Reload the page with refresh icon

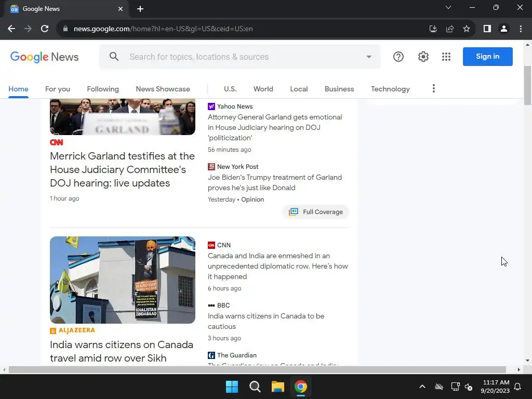pyautogui.click(x=45, y=29)
